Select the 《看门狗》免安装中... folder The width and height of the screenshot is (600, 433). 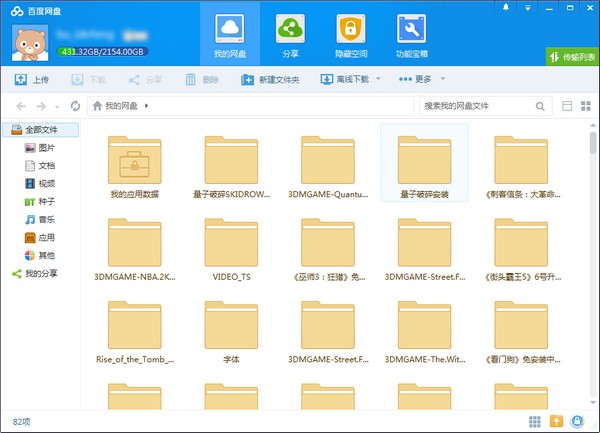pyautogui.click(x=521, y=332)
